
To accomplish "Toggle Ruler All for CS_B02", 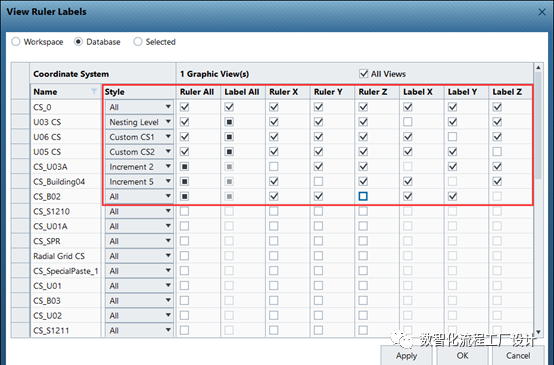I will 184,196.
